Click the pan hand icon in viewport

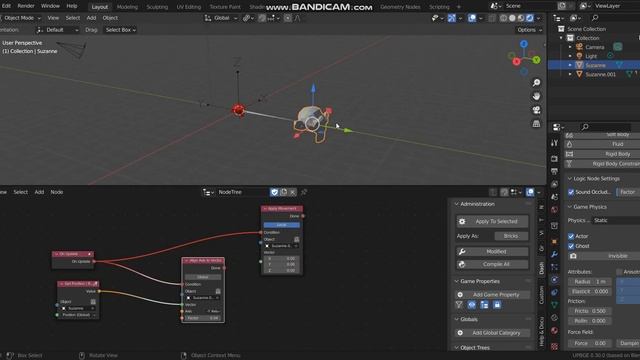tap(536, 96)
